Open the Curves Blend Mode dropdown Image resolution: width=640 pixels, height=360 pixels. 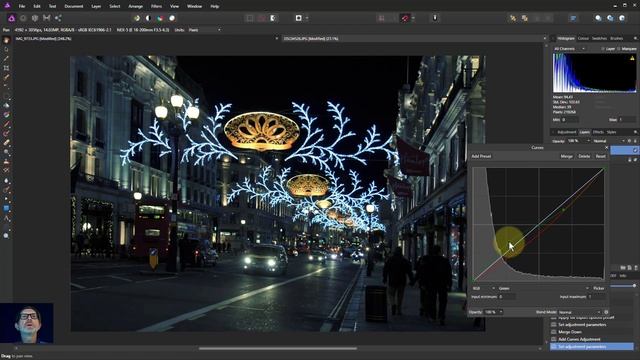(580, 312)
